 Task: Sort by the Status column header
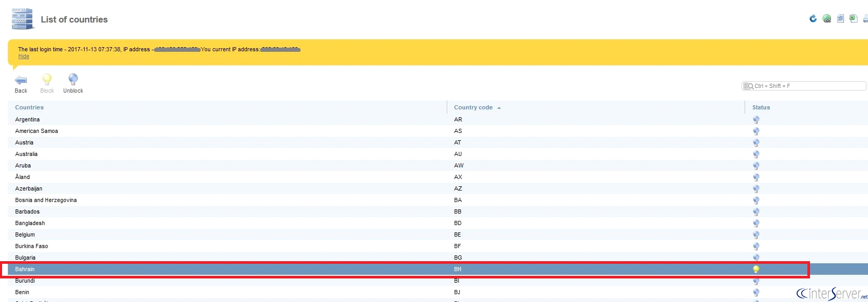761,107
